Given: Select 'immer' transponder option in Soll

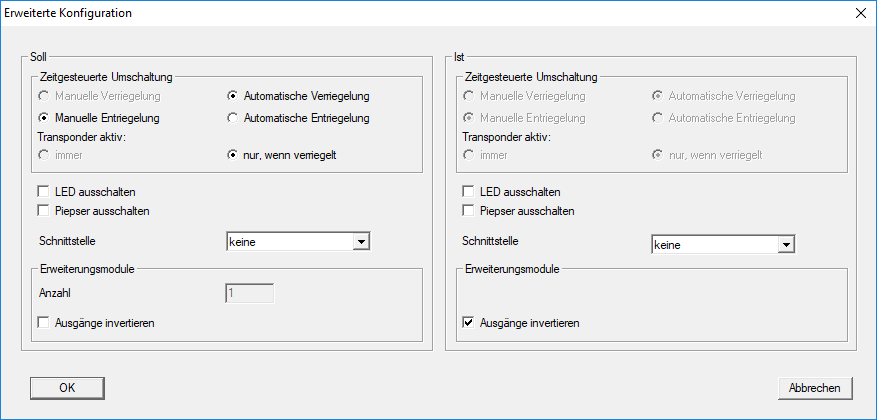Looking at the screenshot, I should (x=43, y=156).
